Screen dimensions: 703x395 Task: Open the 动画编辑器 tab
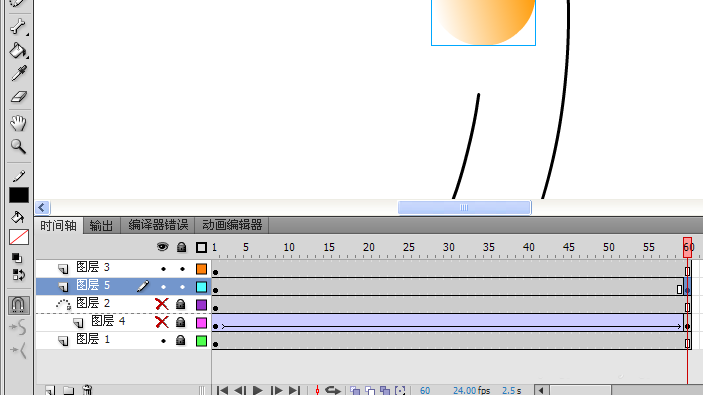coord(232,225)
